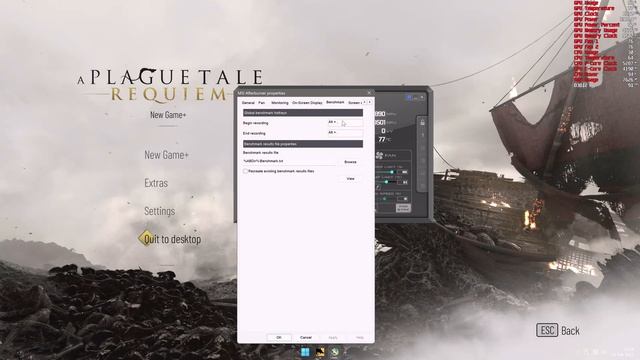This screenshot has width=640, height=360.
Task: Open the partially visible Screen capture tab
Action: [354, 103]
